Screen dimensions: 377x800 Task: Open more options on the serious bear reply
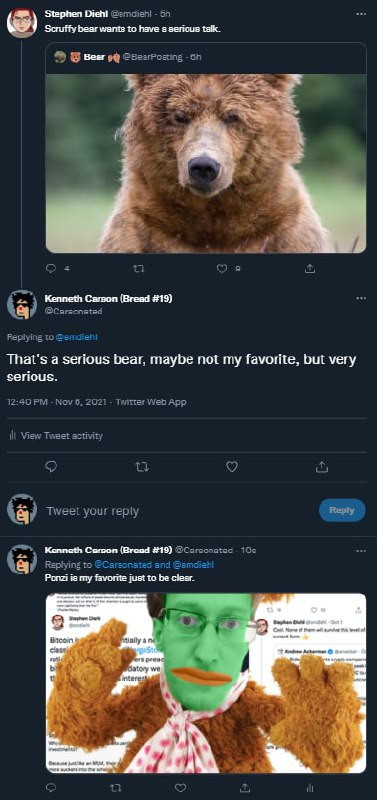tap(361, 298)
